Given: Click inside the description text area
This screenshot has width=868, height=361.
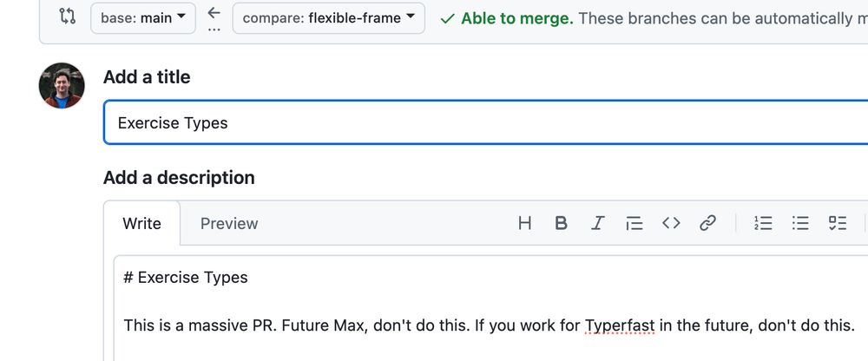Looking at the screenshot, I should (490, 308).
